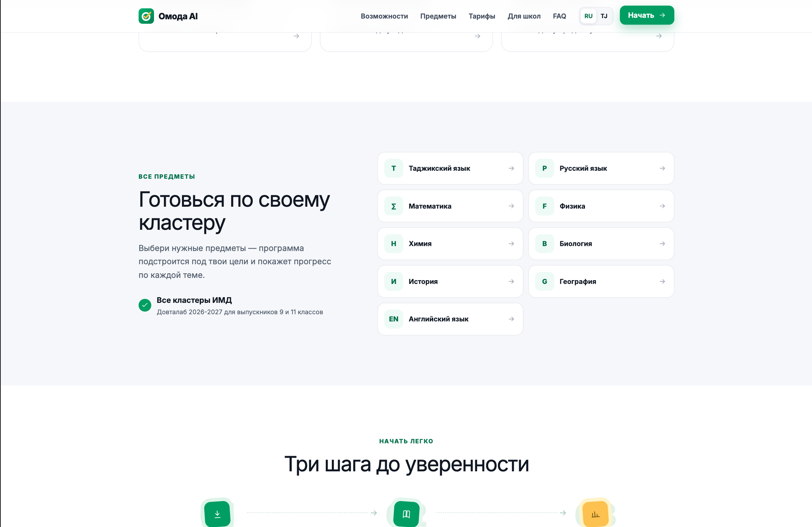
Task: Open the Таджикский язык subject label
Action: pos(439,168)
